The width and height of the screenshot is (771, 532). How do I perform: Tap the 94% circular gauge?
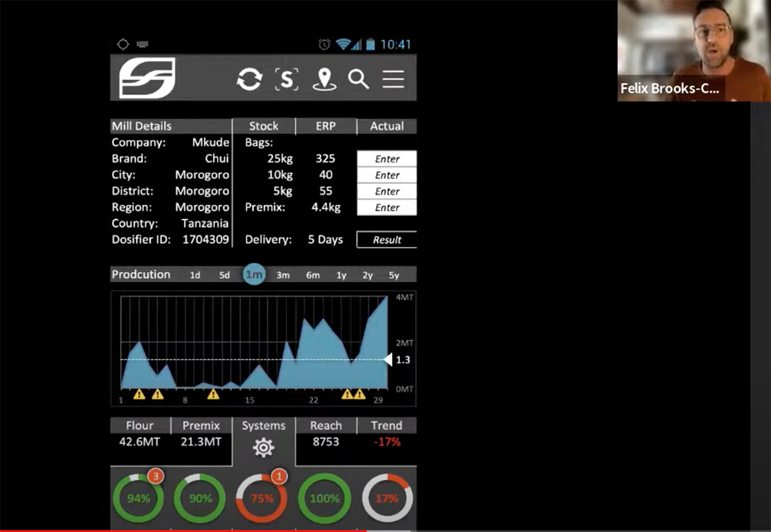tap(139, 498)
